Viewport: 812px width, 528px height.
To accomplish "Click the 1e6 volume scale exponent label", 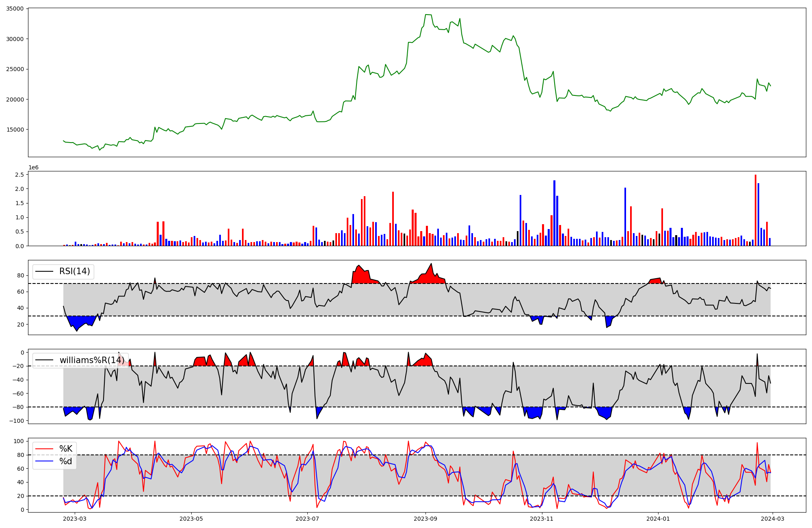I will point(33,167).
